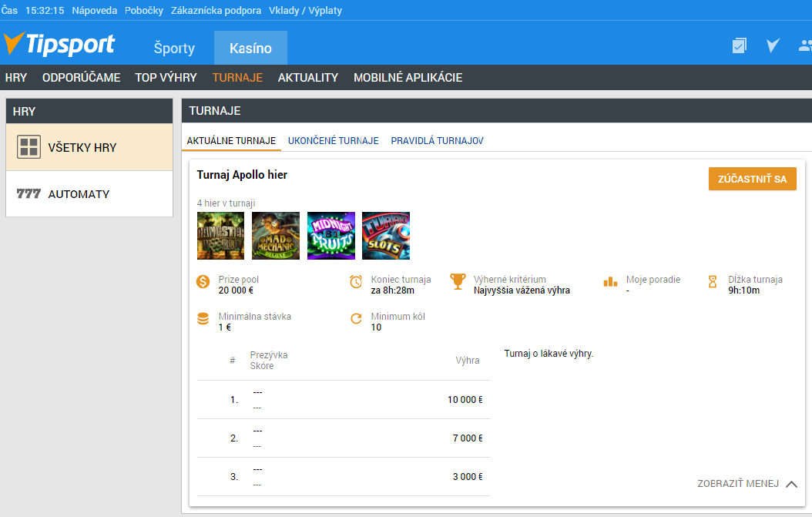The width and height of the screenshot is (812, 517).
Task: Click the Tipsport checkmark icon in header
Action: pyautogui.click(x=773, y=45)
